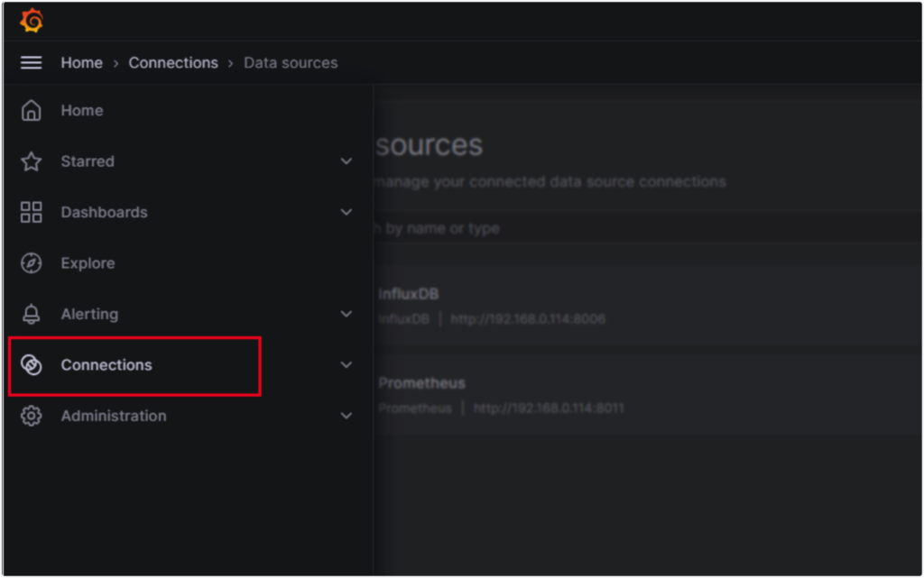Click the Starred star icon
Screen dimensions: 924x578
[32, 161]
